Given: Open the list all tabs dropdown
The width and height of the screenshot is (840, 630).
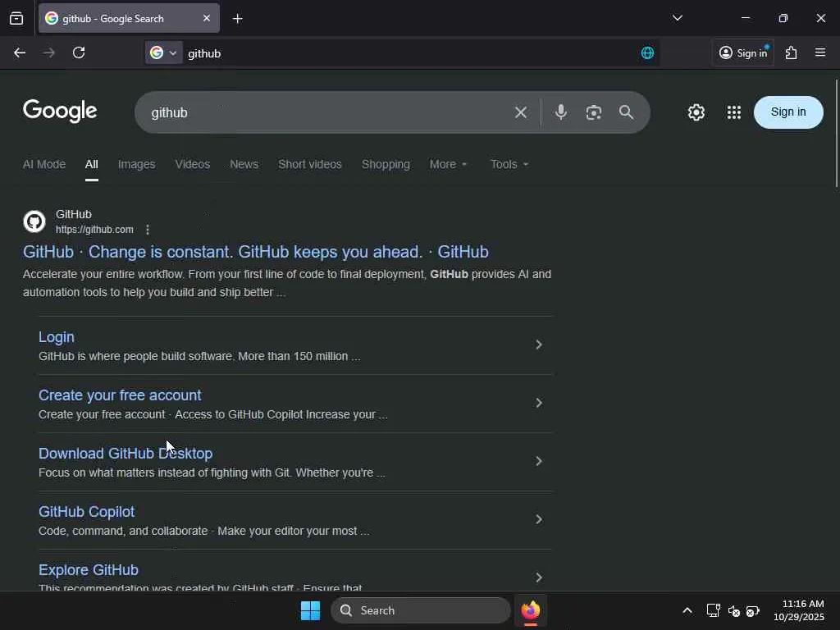Looking at the screenshot, I should pos(677,18).
